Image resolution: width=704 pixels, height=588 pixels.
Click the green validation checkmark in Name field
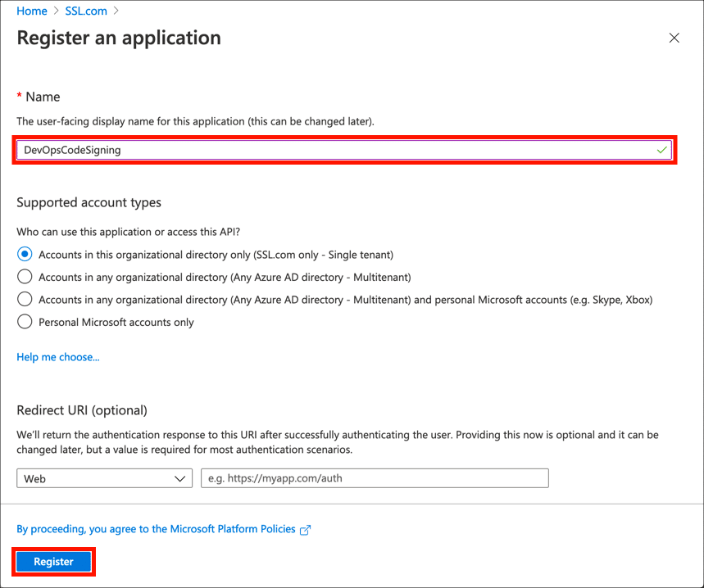661,151
